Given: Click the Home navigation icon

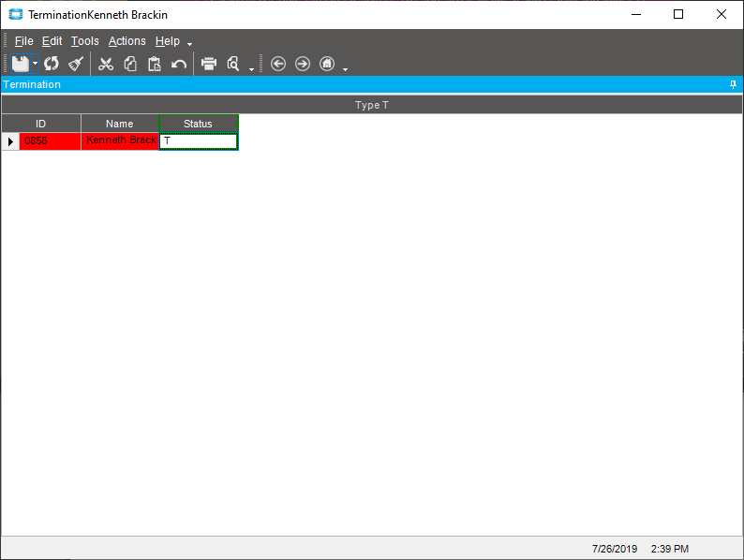Looking at the screenshot, I should [x=327, y=64].
